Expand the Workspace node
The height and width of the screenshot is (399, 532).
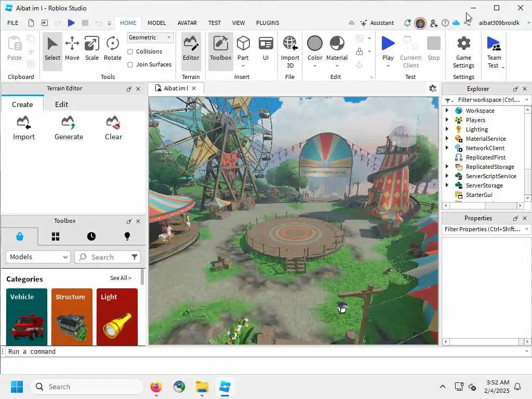tap(447, 110)
